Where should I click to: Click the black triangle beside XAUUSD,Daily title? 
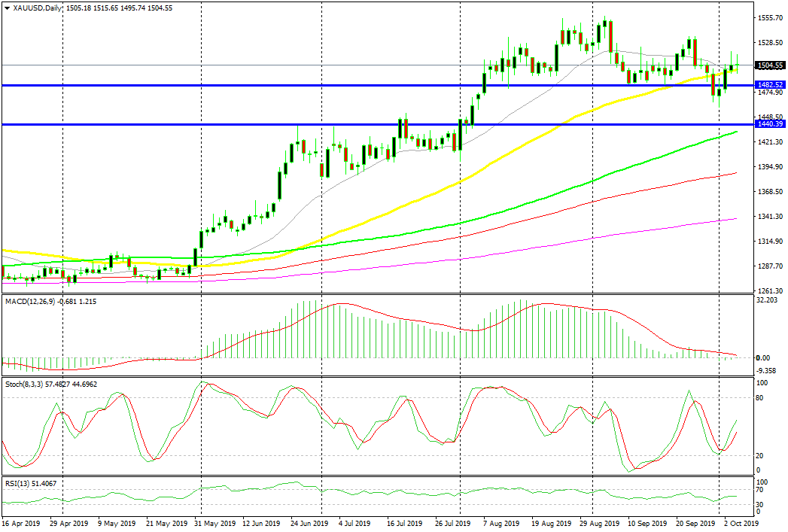6,8
